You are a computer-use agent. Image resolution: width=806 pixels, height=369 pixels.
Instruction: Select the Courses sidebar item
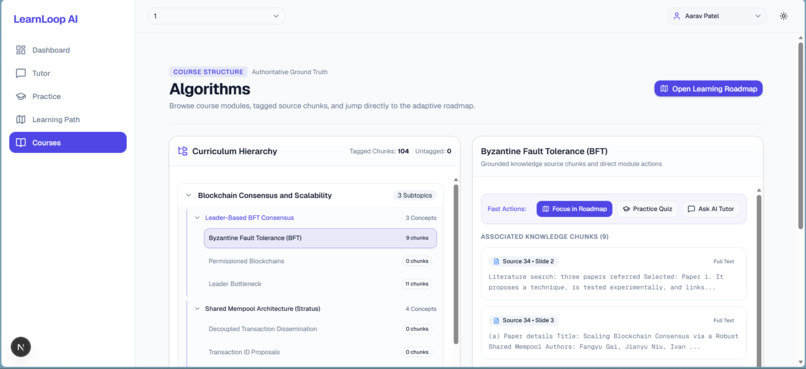[68, 142]
